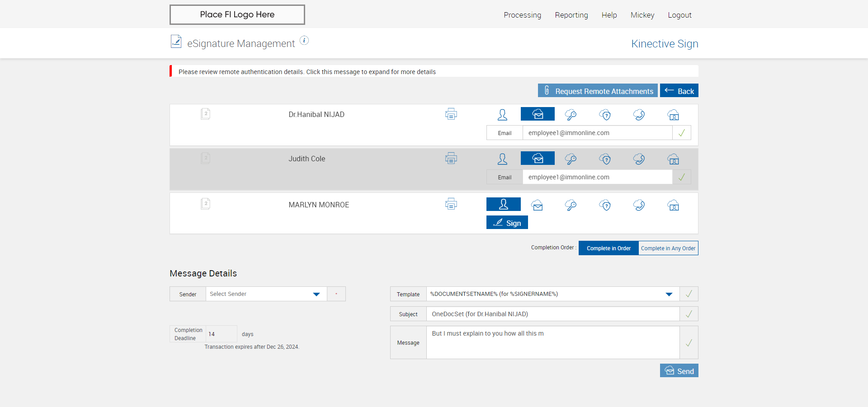Expand the Template dropdown
This screenshot has height=407, width=868.
[669, 294]
